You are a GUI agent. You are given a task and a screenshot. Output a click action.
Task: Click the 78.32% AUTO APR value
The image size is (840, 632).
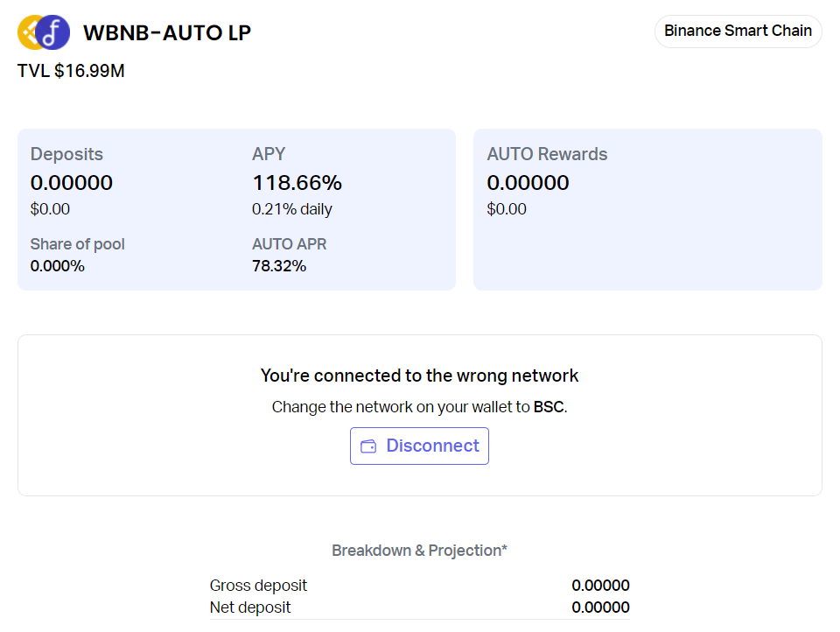click(x=279, y=266)
